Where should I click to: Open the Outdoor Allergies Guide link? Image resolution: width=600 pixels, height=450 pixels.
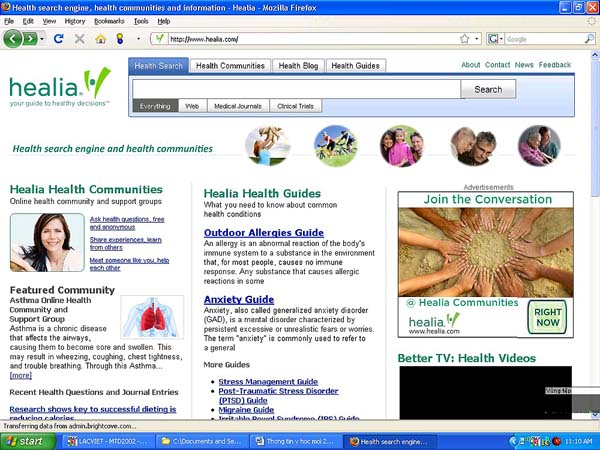click(263, 233)
